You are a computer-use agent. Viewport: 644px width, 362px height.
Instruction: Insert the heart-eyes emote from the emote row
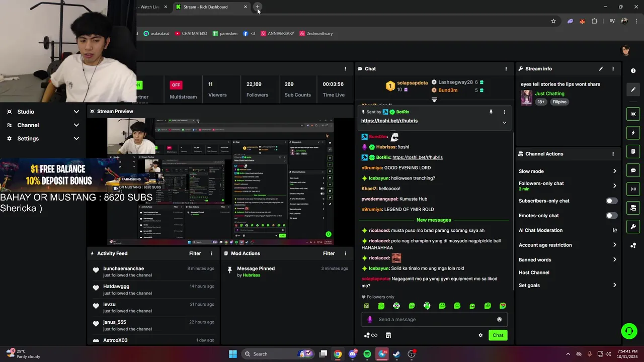(503, 306)
